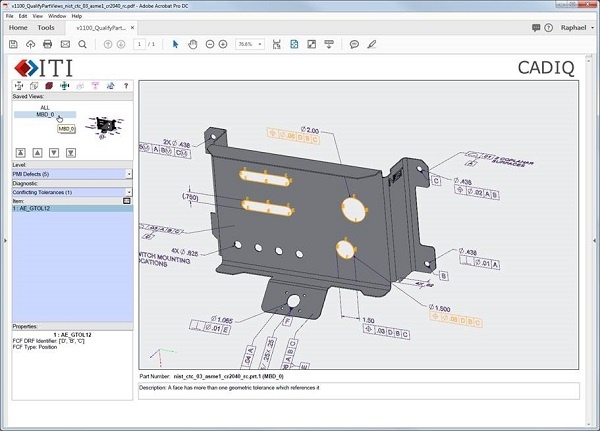Expand the Conflicting Tolerances diagnostic dropdown

tap(129, 192)
